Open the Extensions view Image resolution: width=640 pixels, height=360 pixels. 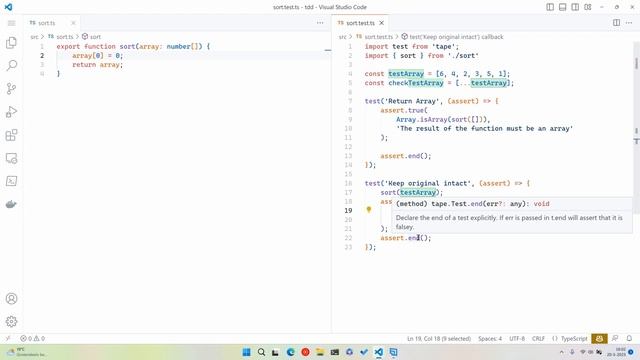point(11,135)
